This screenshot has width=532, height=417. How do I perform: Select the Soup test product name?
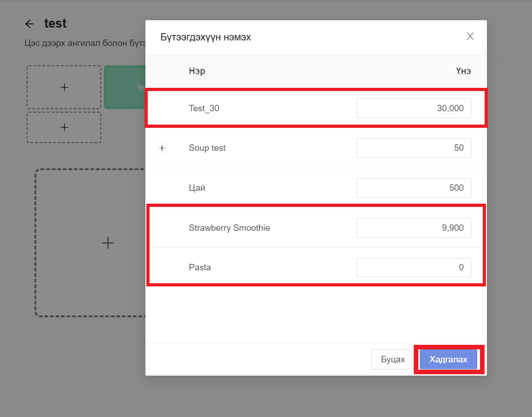click(207, 148)
